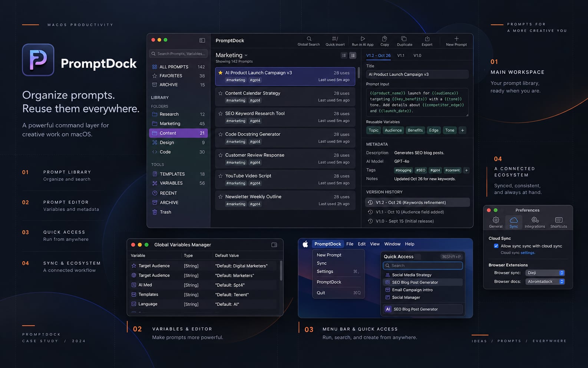Choose Settings in the PromptDock menu

point(325,272)
